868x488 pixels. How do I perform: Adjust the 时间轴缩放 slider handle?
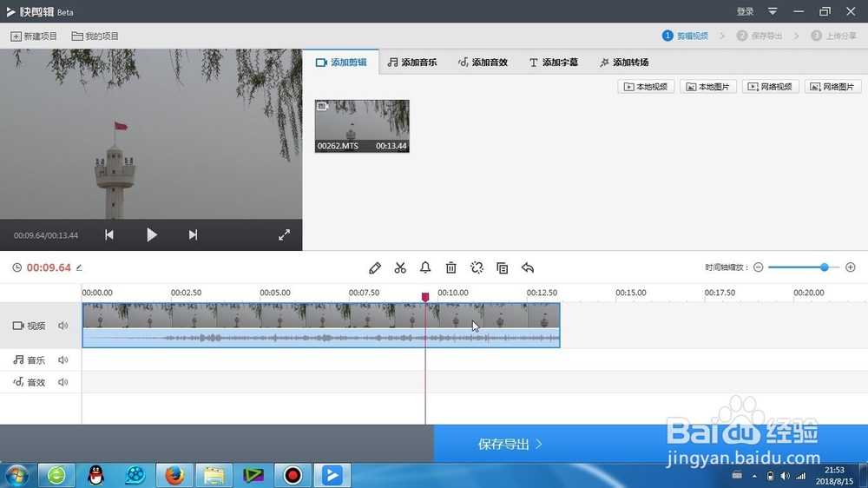pyautogui.click(x=825, y=267)
